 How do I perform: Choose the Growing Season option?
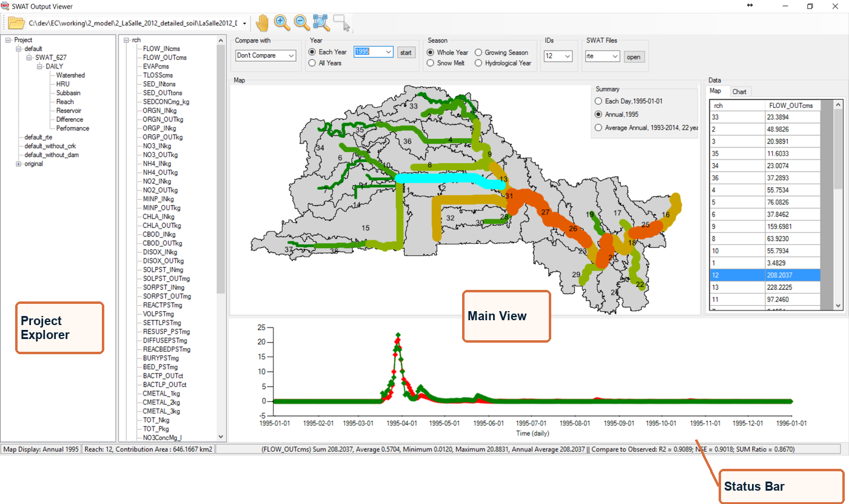pos(478,52)
